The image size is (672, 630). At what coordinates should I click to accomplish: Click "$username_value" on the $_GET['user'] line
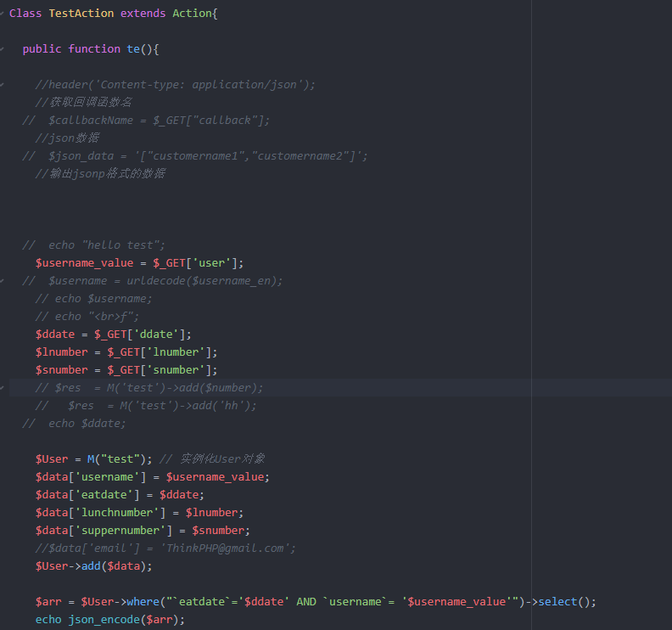85,263
